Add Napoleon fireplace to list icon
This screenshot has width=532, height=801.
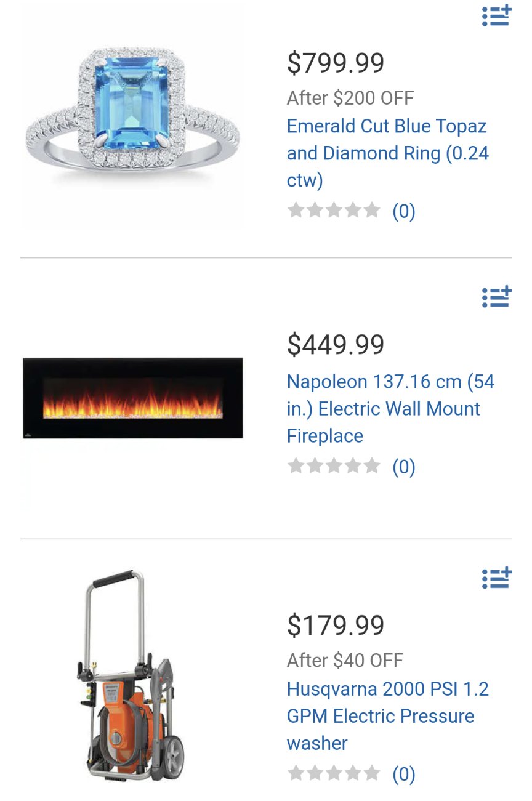click(x=496, y=297)
